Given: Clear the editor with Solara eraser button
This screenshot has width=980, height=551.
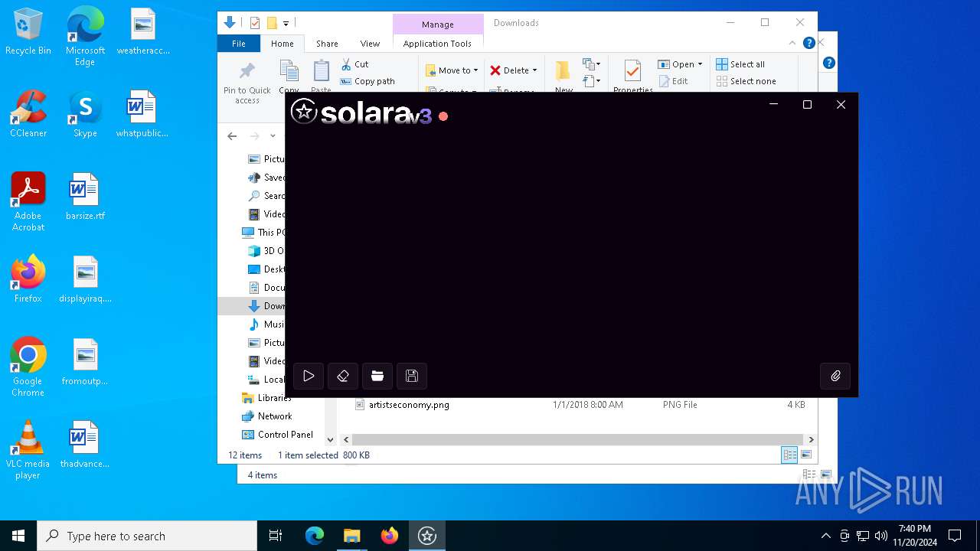Looking at the screenshot, I should pyautogui.click(x=343, y=376).
